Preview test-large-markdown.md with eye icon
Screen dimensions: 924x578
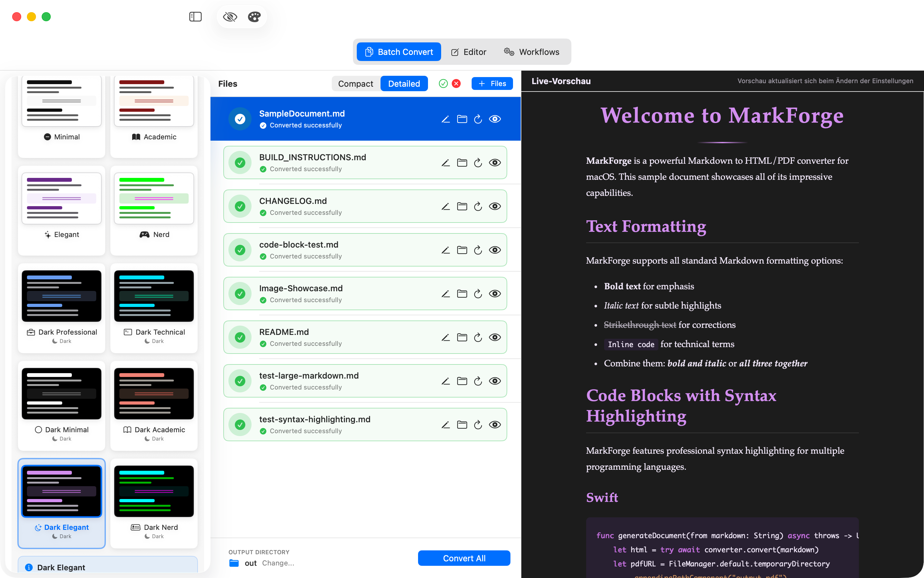pyautogui.click(x=495, y=381)
